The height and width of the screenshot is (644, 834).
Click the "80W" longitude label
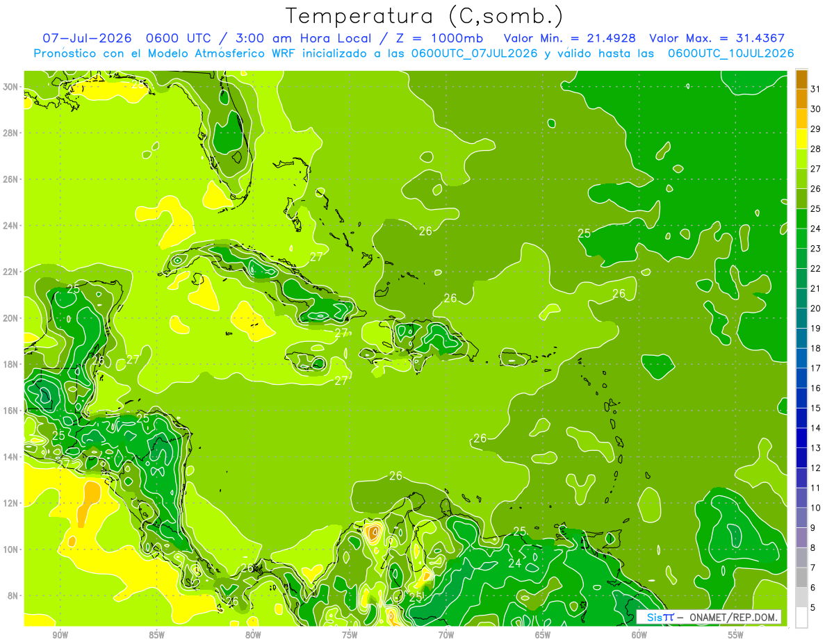pos(253,635)
